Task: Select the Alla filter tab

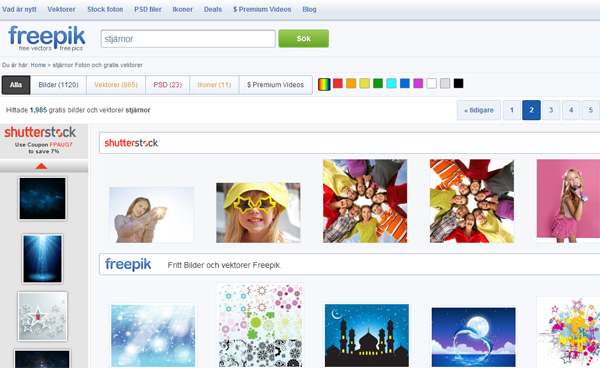Action: click(16, 85)
